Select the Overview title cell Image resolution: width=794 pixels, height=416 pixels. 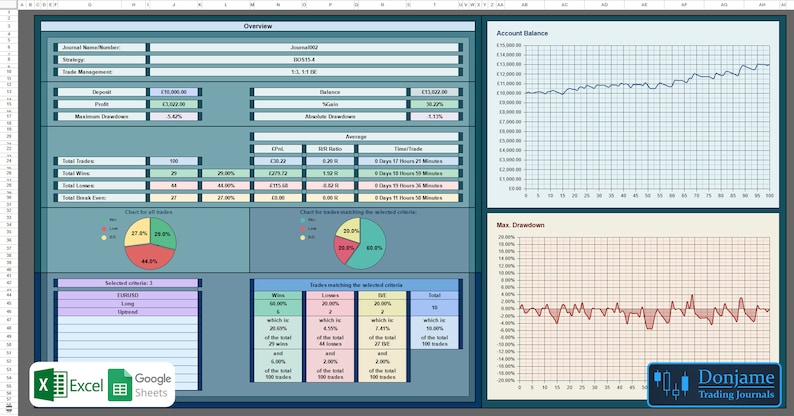click(258, 26)
